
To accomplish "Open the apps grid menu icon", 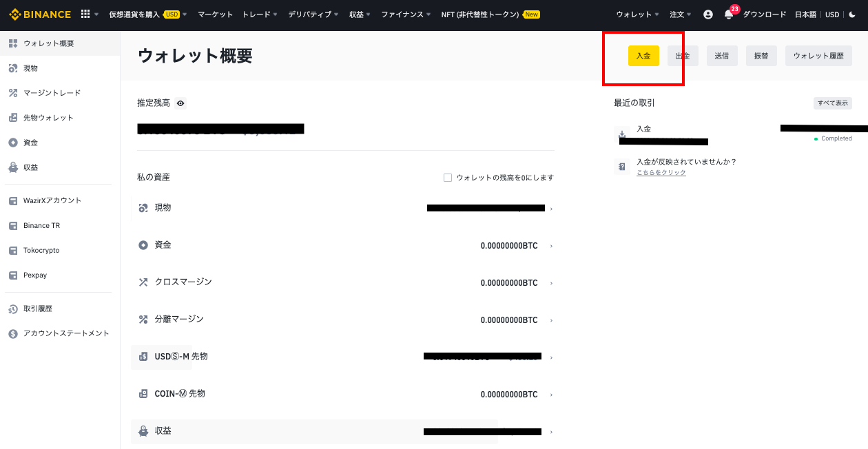I will click(85, 14).
